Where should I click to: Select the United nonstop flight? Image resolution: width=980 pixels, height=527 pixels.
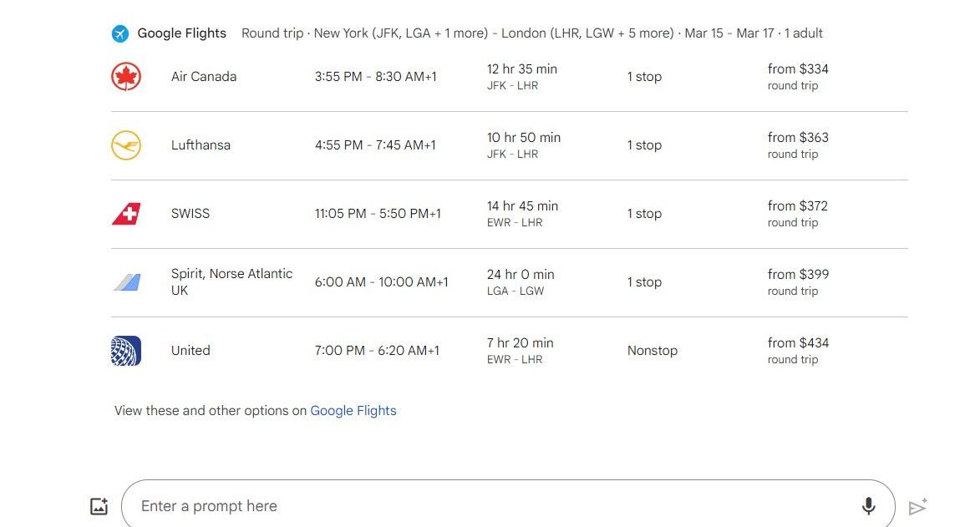[x=510, y=351]
